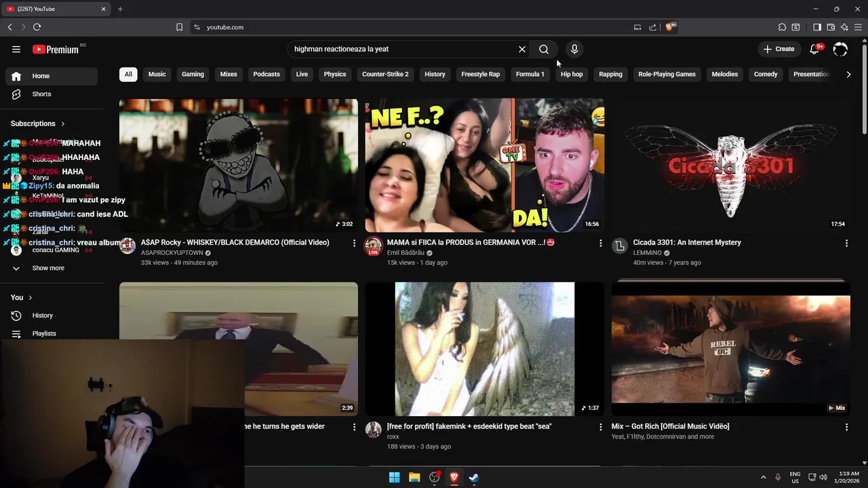
Task: Open a new browser tab
Action: click(x=120, y=9)
